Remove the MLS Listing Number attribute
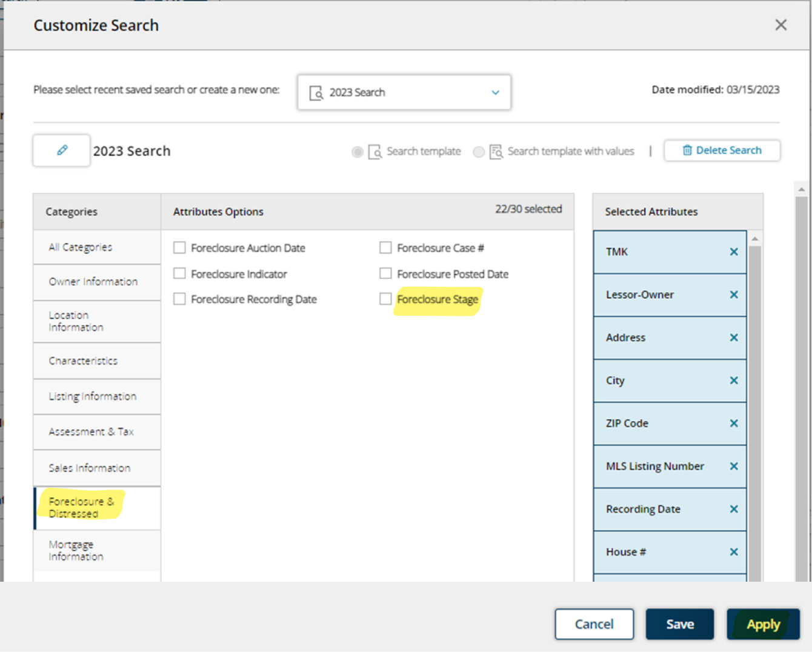Viewport: 812px width, 652px height. [734, 466]
